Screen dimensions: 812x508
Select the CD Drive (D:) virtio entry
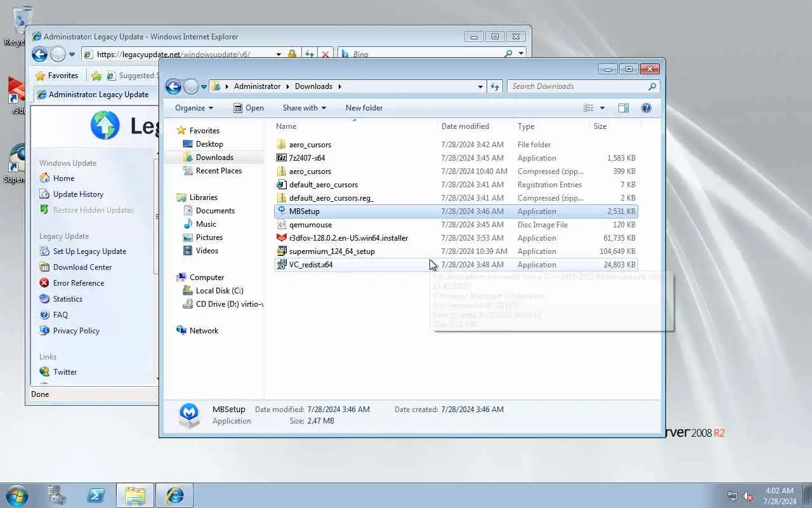click(223, 304)
